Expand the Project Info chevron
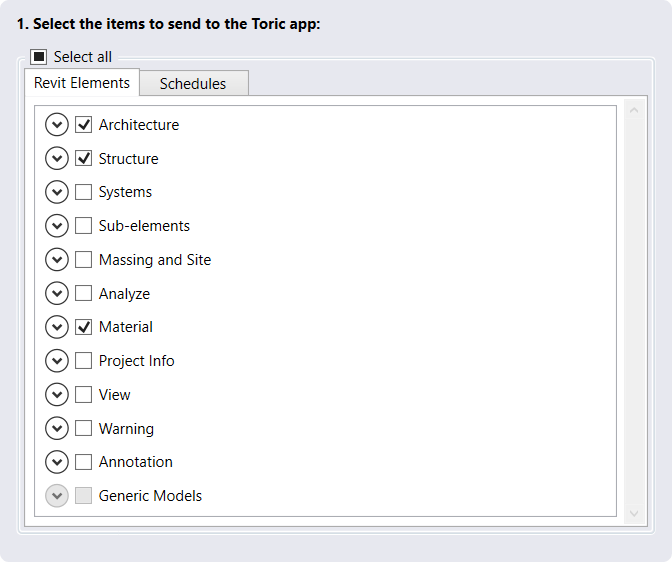This screenshot has height=562, width=672. click(x=57, y=361)
